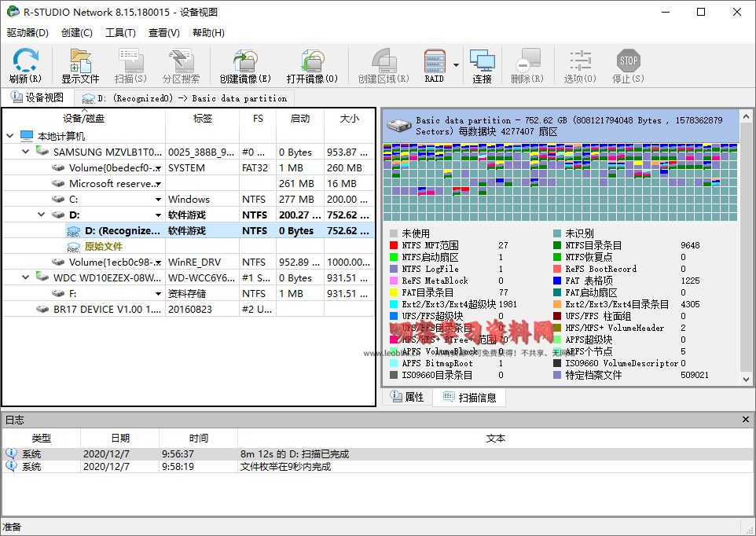Viewport: 756px width, 536px height.
Task: Click the Stop (停止) sign icon
Action: pos(628,61)
